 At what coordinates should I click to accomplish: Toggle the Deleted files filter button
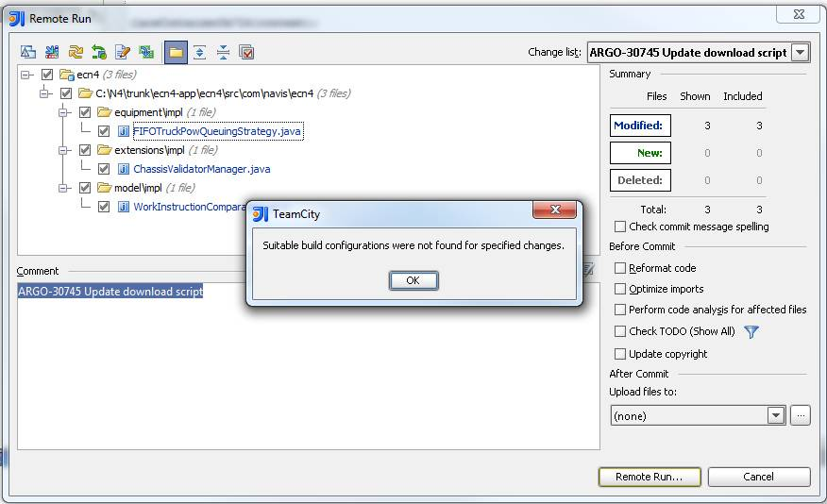click(640, 180)
